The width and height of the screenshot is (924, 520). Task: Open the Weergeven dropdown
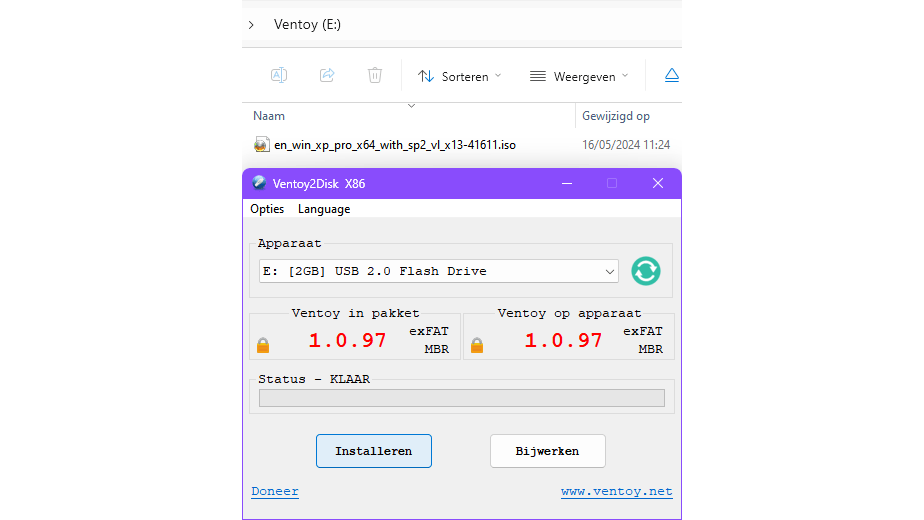579,77
